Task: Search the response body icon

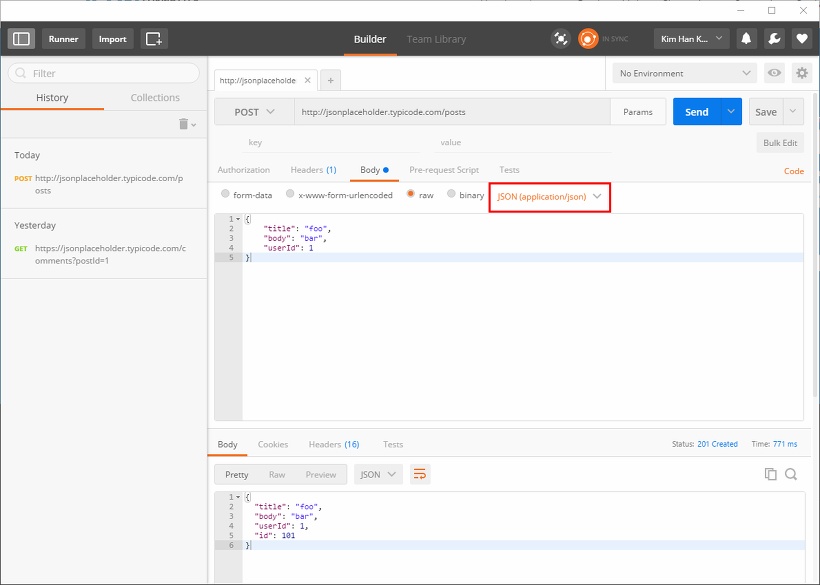Action: tap(791, 474)
